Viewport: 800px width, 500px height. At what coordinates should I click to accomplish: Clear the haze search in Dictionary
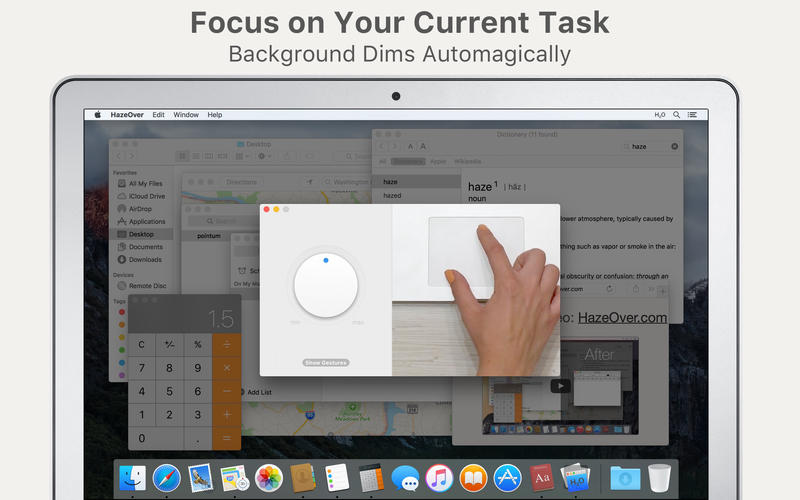coord(674,146)
